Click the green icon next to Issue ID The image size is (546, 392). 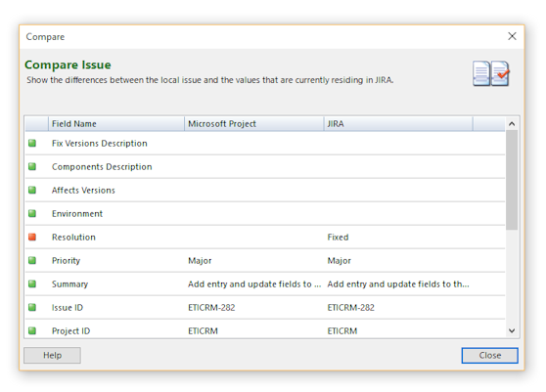pos(32,307)
